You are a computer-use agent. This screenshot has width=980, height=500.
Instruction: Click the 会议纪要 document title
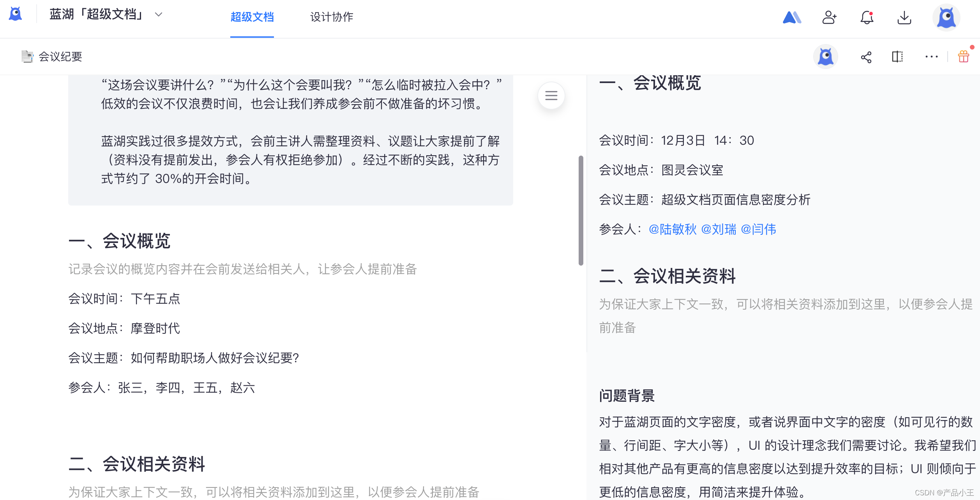(x=60, y=57)
